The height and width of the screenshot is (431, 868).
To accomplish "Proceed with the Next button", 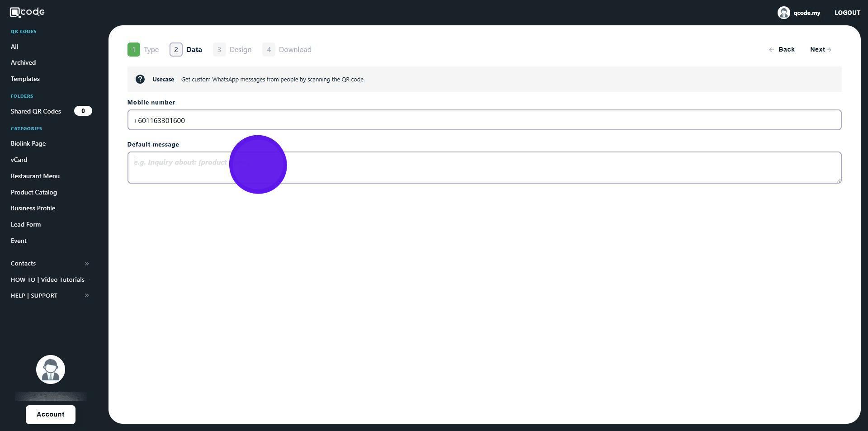I will tap(821, 49).
